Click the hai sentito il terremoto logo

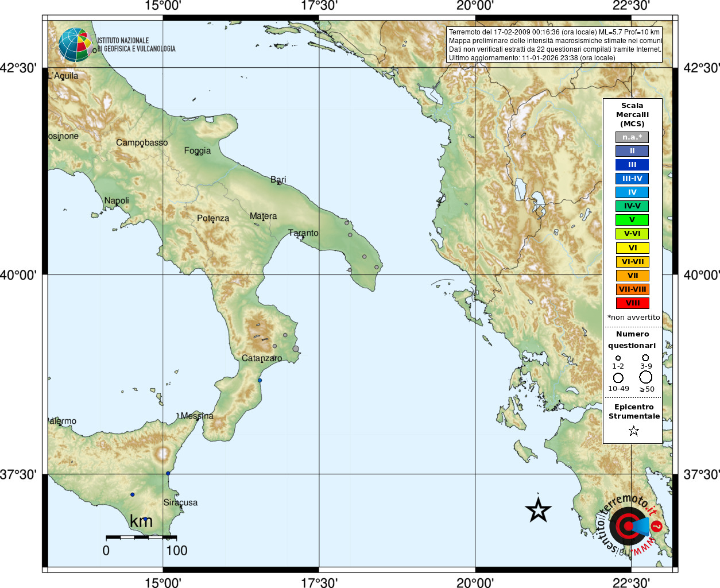pos(630,525)
